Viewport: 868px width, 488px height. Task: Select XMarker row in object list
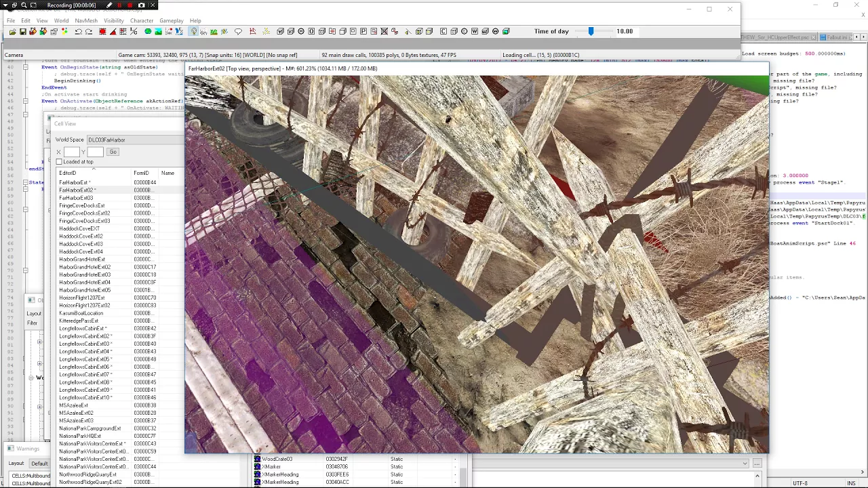click(354, 466)
